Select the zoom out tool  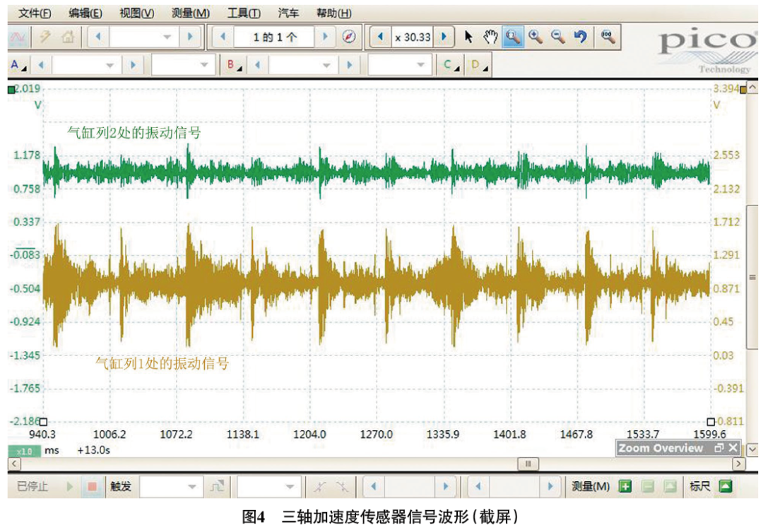click(x=558, y=37)
